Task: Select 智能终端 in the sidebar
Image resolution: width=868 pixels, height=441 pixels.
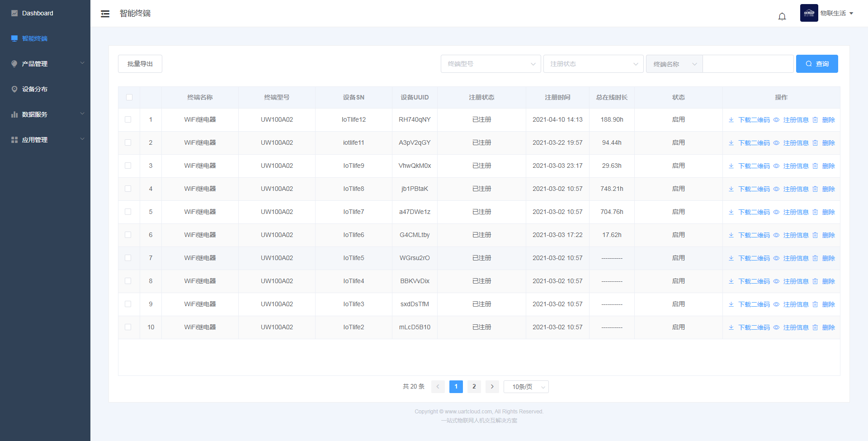Action: click(45, 38)
